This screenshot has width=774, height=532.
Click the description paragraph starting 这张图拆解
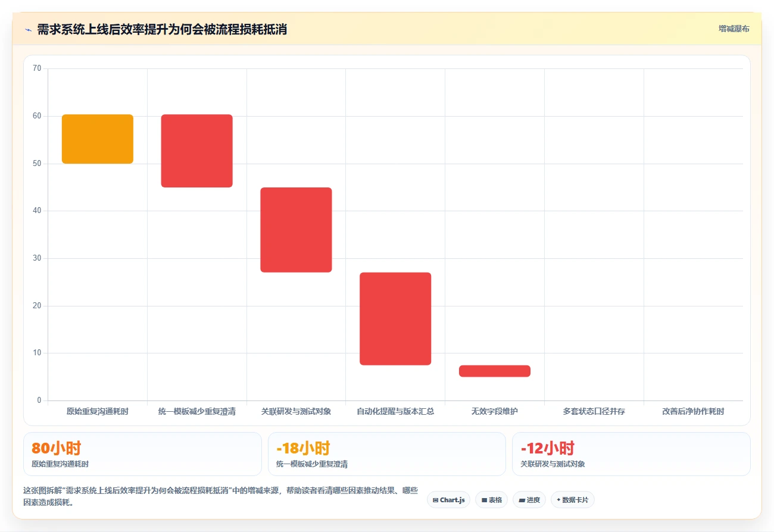220,496
